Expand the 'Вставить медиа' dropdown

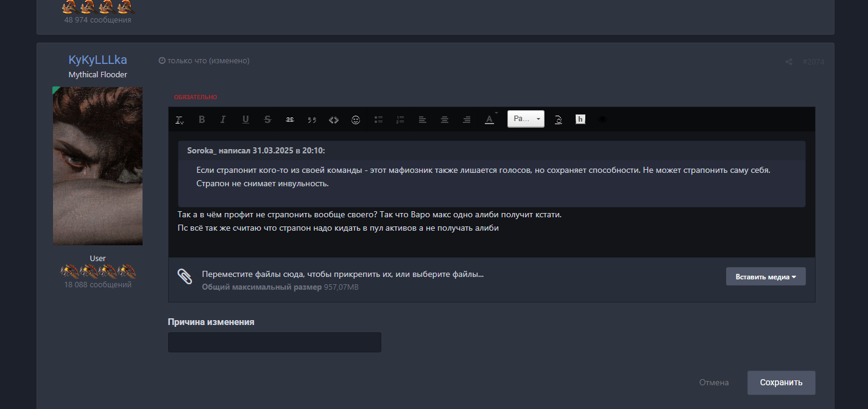tap(766, 276)
